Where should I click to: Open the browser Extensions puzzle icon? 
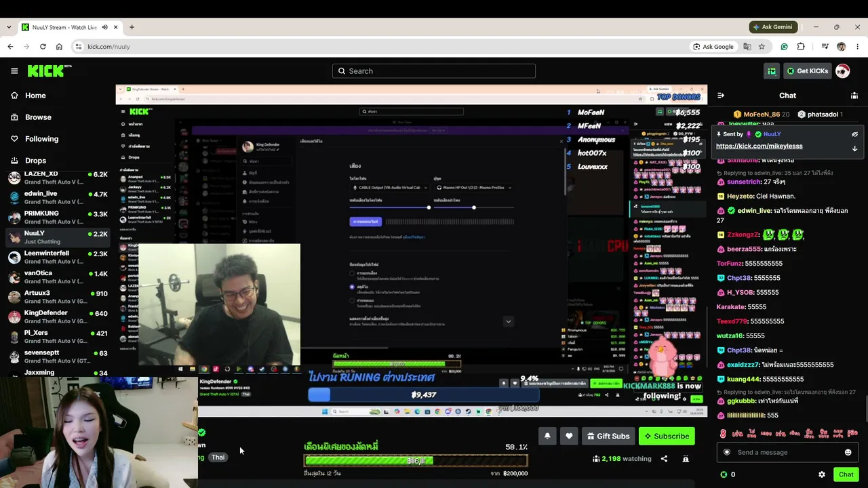(801, 47)
